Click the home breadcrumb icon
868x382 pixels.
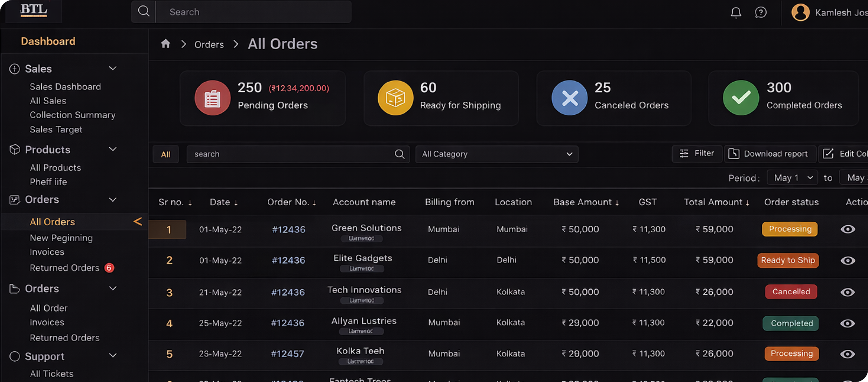[x=166, y=44]
